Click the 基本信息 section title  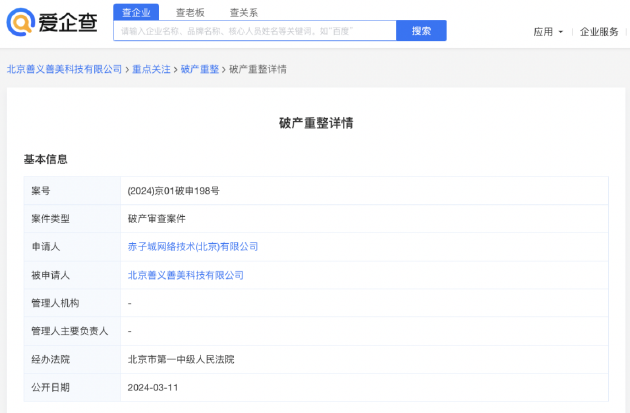point(45,159)
